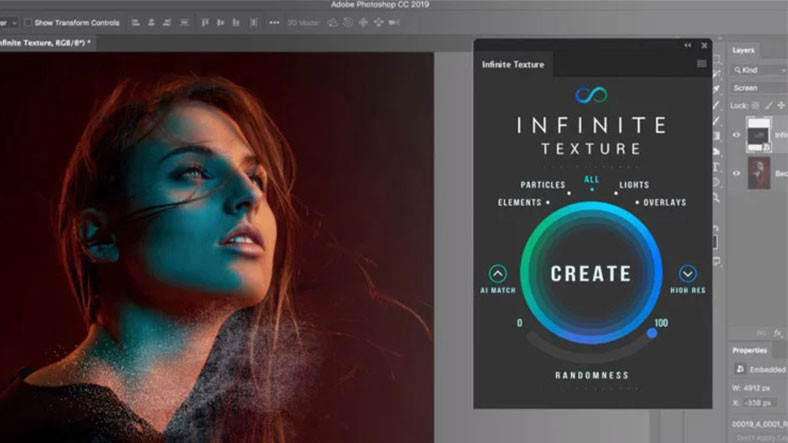The height and width of the screenshot is (443, 788).
Task: Click the layer fx styles icon
Action: click(777, 333)
